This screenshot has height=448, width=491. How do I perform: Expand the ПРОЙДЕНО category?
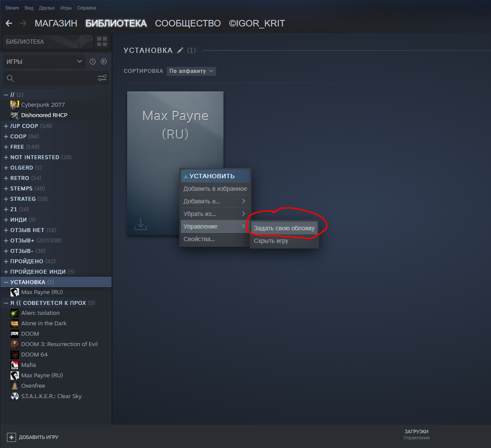point(6,261)
